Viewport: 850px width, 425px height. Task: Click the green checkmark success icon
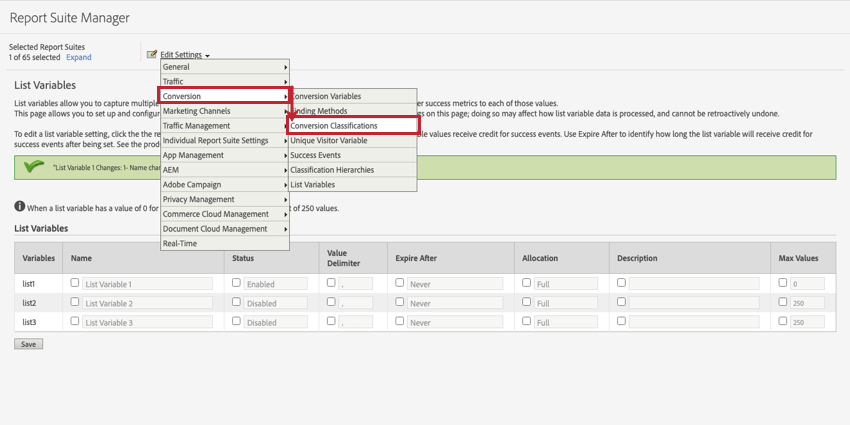34,167
